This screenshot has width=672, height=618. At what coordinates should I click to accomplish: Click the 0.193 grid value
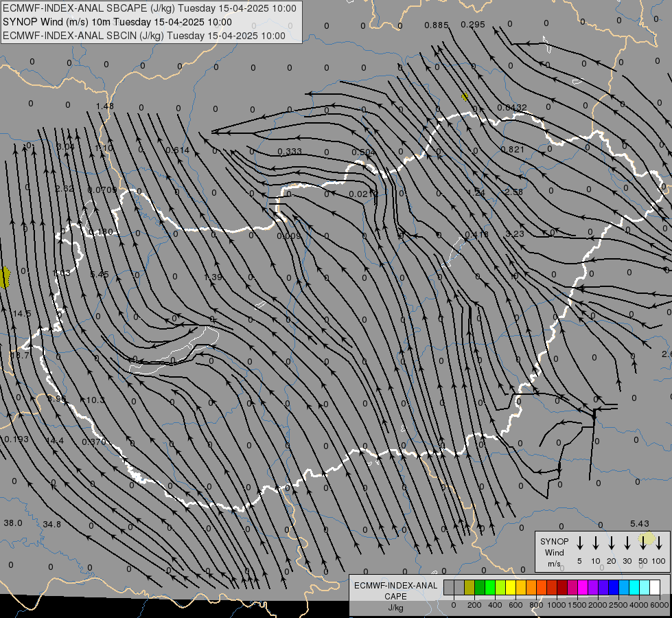tap(16, 439)
